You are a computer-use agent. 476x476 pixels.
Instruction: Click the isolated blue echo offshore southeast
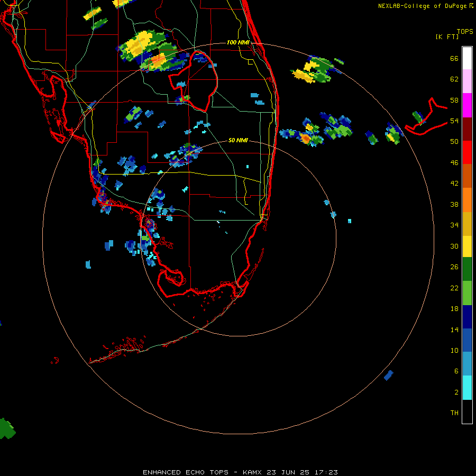(x=389, y=375)
